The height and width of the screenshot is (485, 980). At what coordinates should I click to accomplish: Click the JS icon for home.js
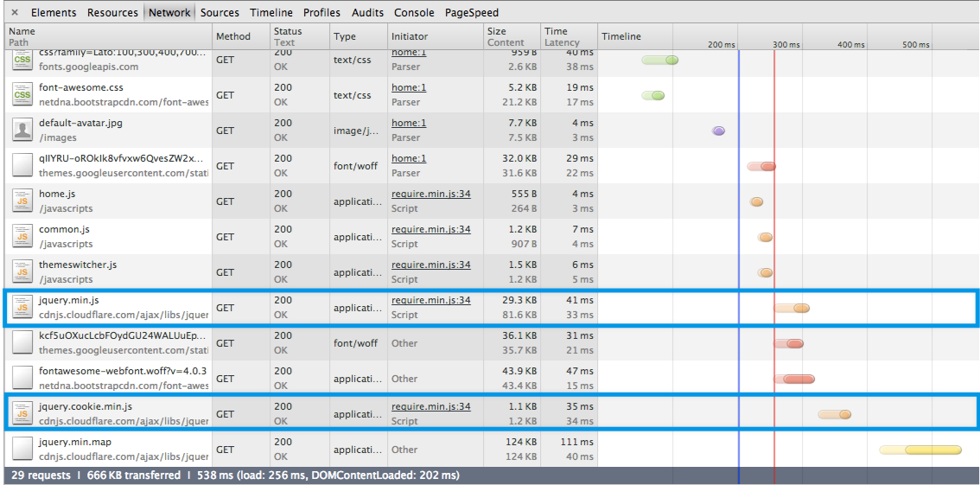22,201
